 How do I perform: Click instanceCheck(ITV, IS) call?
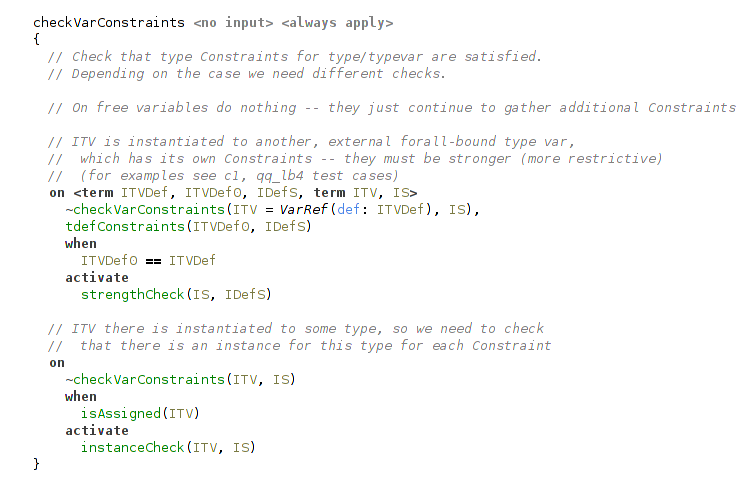(x=168, y=447)
